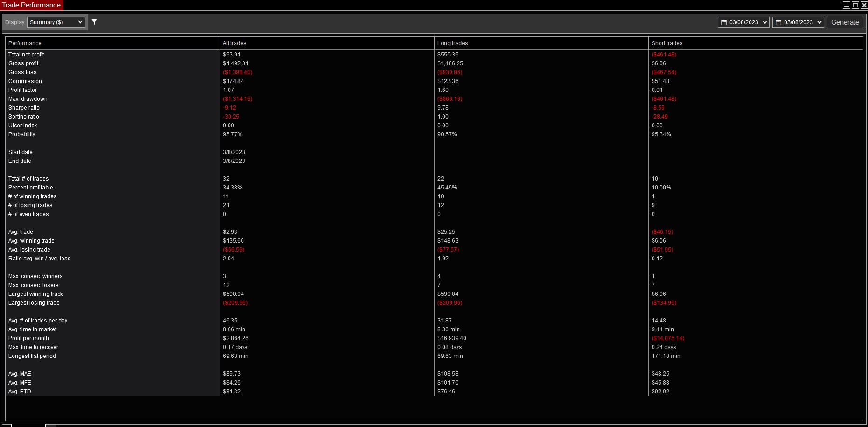This screenshot has width=868, height=427.
Task: Click the Long trades commission $123.36
Action: (x=448, y=81)
